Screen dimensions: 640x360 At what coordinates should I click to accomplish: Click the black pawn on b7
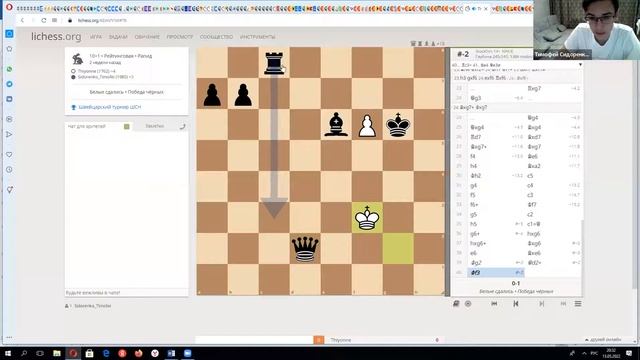pyautogui.click(x=243, y=94)
